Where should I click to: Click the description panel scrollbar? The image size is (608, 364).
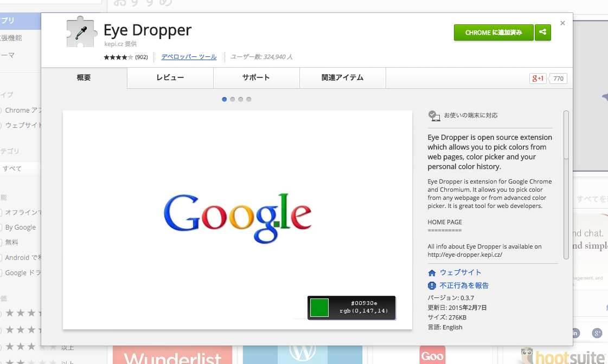click(566, 185)
